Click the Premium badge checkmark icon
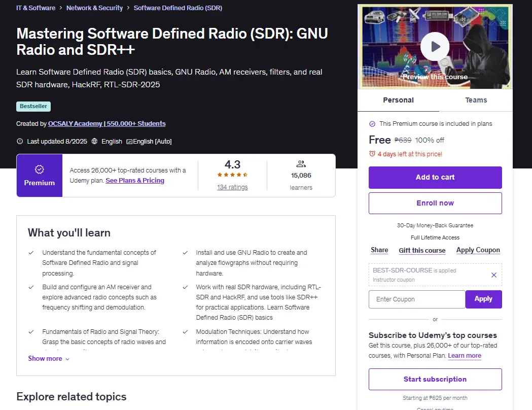Image resolution: width=532 pixels, height=410 pixels. pos(40,169)
